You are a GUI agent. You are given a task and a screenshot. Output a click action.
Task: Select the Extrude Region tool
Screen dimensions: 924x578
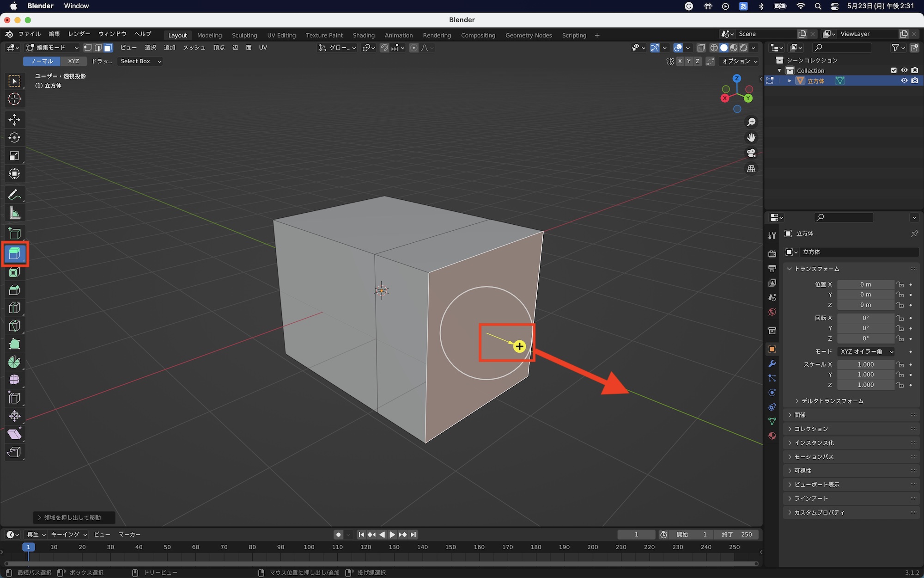tap(14, 253)
